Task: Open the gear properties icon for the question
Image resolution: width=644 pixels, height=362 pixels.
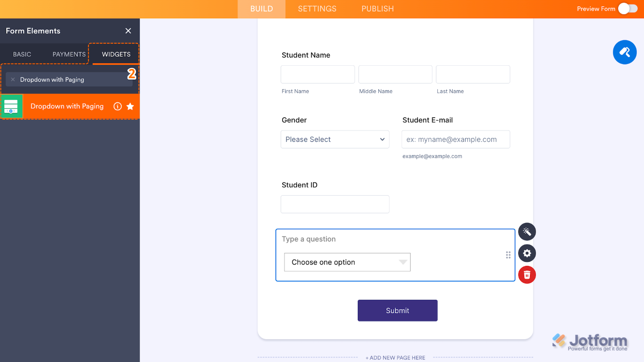Action: point(527,253)
